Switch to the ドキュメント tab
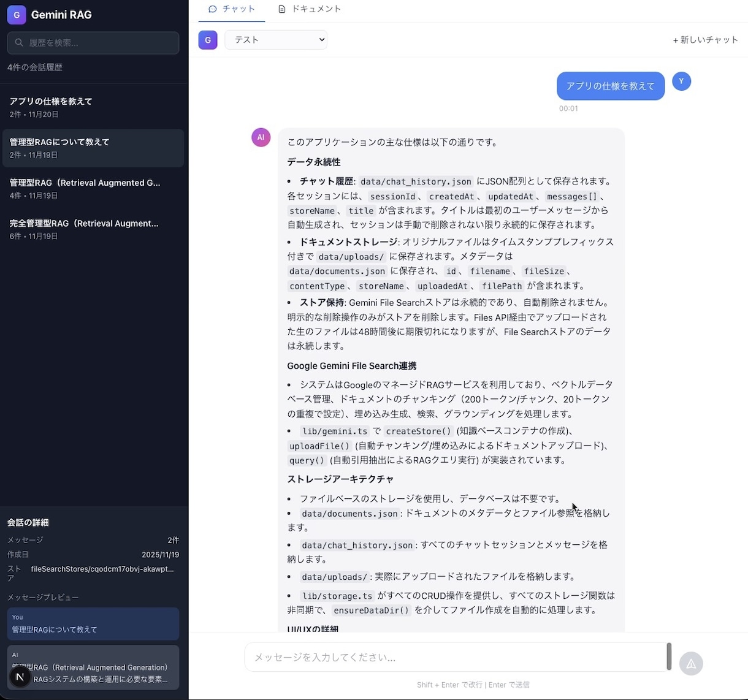 tap(310, 9)
